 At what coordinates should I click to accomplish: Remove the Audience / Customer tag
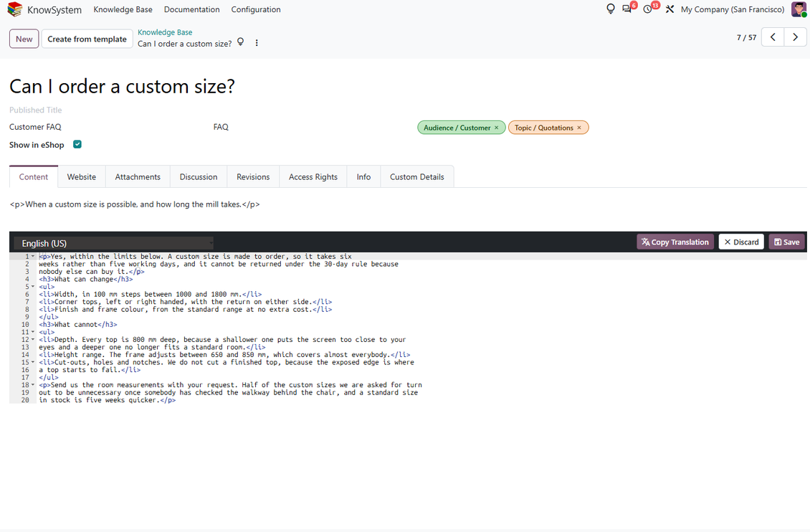coord(497,128)
